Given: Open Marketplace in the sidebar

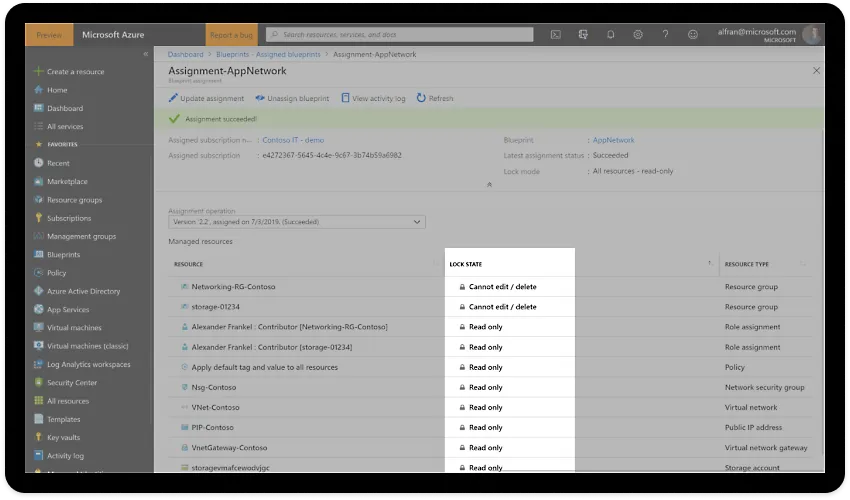Looking at the screenshot, I should click(x=61, y=182).
